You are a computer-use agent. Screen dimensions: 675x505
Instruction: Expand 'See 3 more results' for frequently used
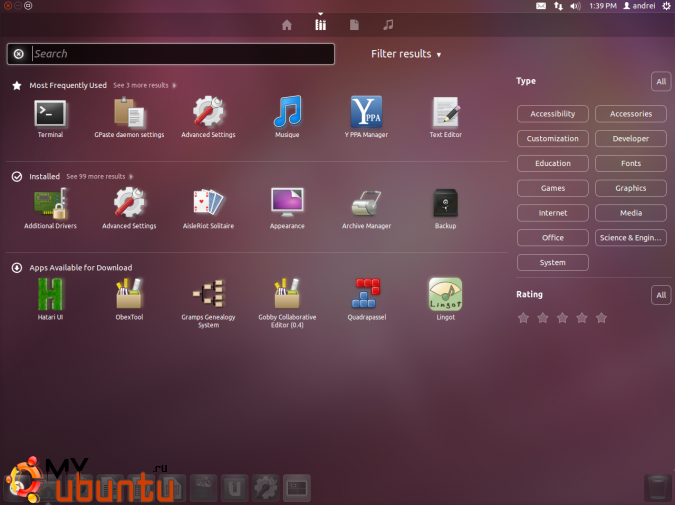[x=143, y=86]
